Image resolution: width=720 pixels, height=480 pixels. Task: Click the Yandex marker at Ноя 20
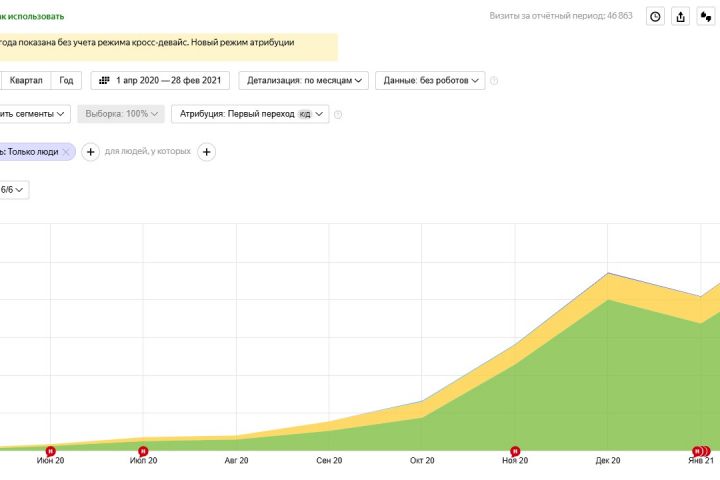tap(515, 451)
